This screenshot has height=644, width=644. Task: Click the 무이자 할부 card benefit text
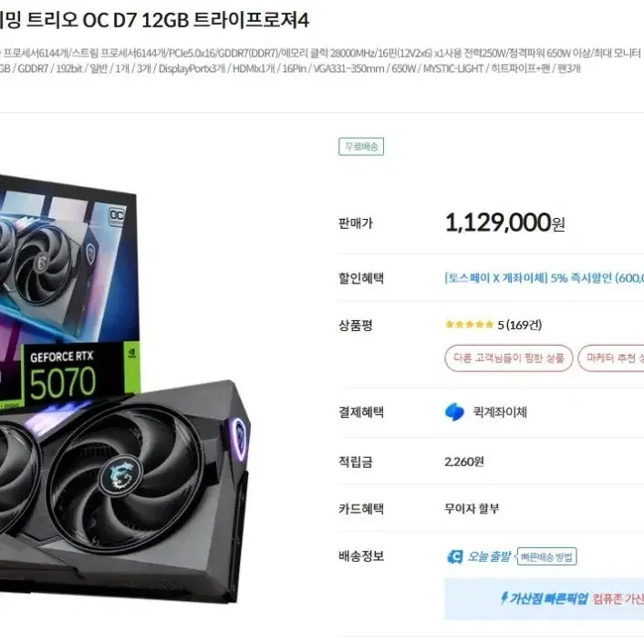[472, 509]
